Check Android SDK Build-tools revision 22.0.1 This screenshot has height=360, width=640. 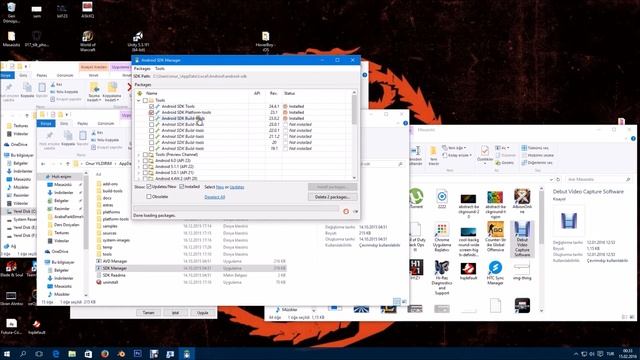(x=151, y=131)
